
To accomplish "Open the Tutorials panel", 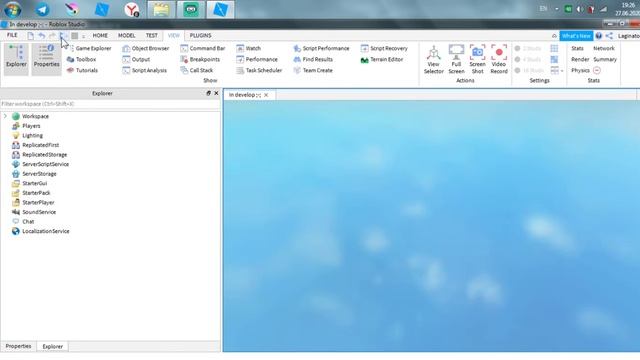I will 82,70.
